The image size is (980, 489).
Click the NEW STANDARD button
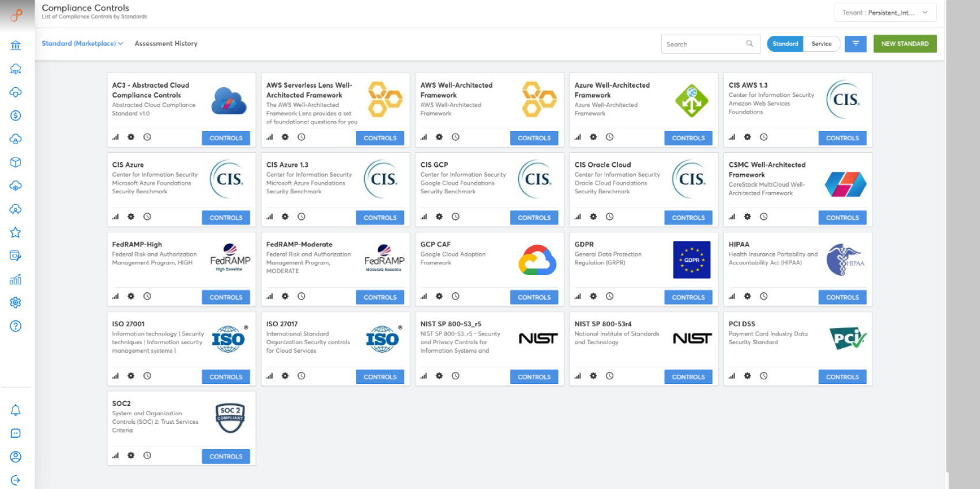[x=904, y=44]
